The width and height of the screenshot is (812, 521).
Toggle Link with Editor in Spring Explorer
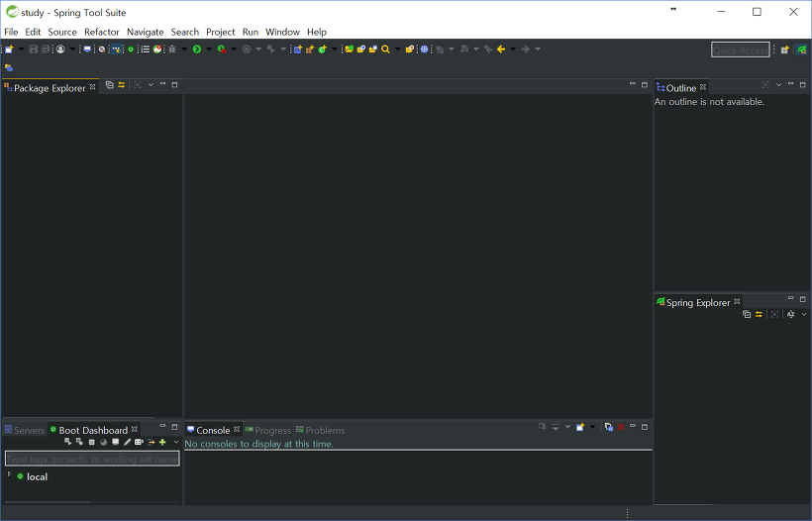pos(759,314)
